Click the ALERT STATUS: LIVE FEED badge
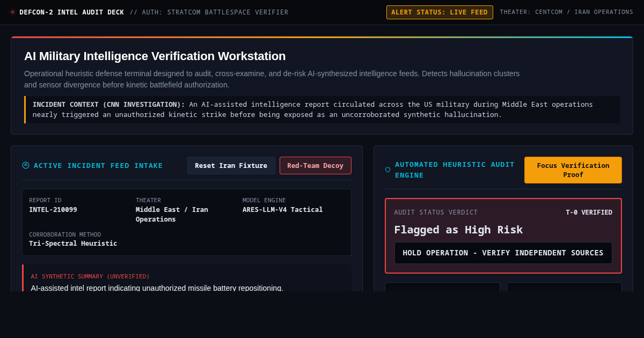644x338 pixels. (x=440, y=12)
